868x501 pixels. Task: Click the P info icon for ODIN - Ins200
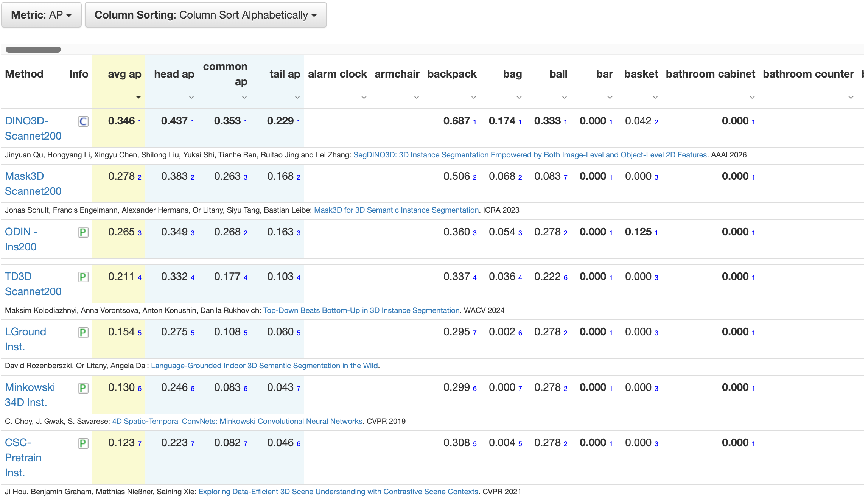click(83, 232)
